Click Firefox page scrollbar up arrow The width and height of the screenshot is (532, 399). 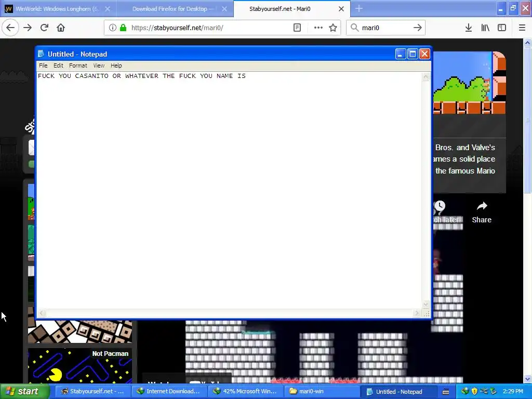(x=527, y=43)
